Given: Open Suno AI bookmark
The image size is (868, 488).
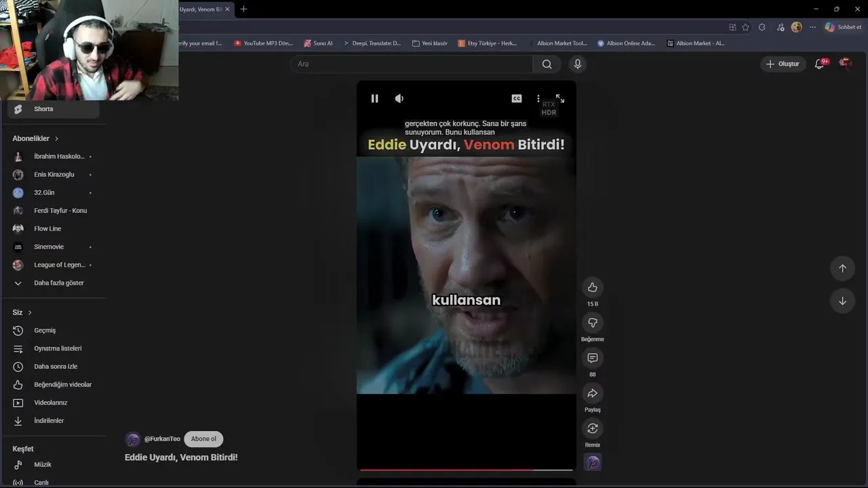Looking at the screenshot, I should pos(318,43).
